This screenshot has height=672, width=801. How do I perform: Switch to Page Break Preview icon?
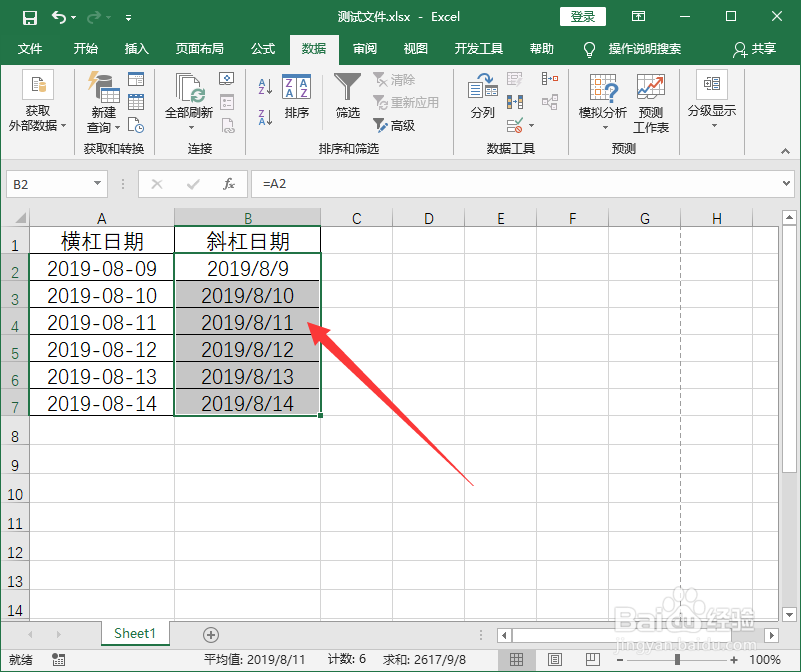tap(593, 660)
